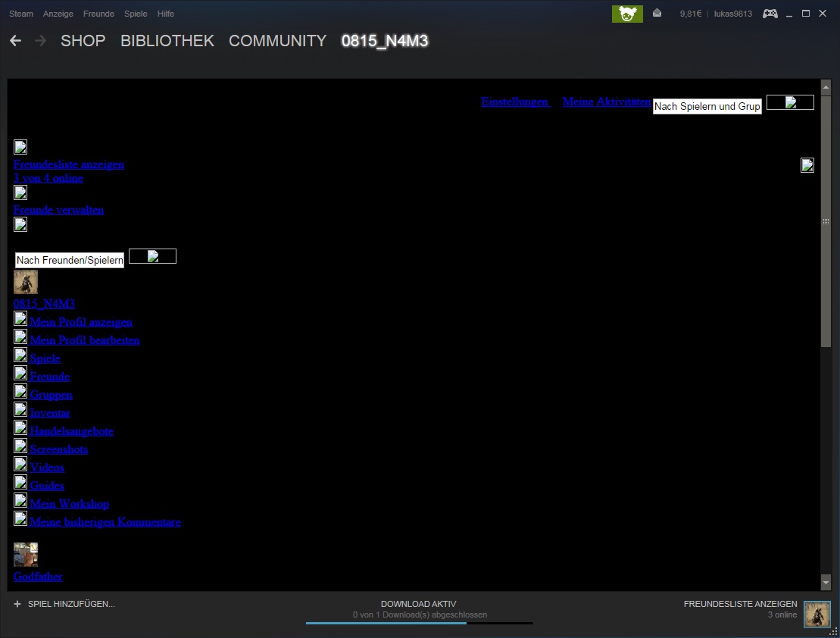Switch to the BIBLIOTHEK section
This screenshot has height=638, width=840.
[167, 41]
